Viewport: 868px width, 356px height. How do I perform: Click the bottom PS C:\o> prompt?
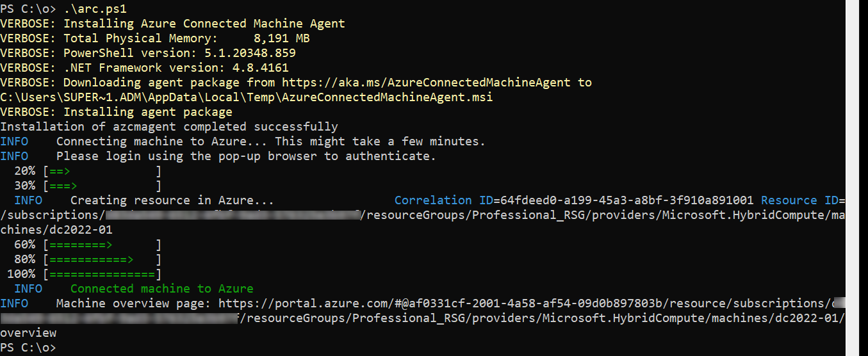[28, 348]
